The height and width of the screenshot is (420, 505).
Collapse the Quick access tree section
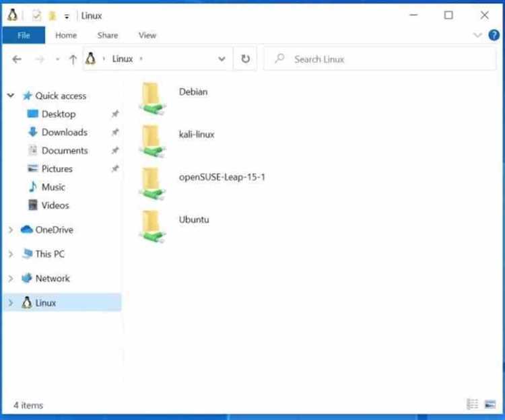(x=11, y=96)
